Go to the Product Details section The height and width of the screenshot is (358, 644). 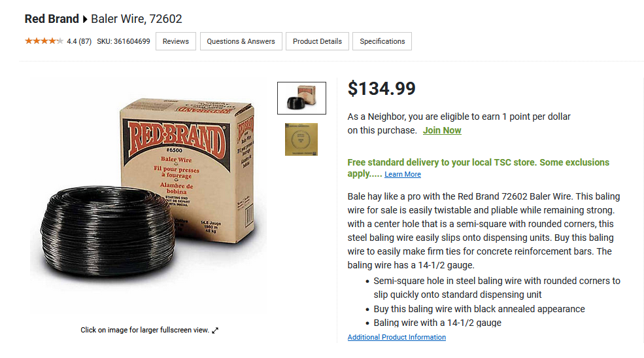coord(318,41)
